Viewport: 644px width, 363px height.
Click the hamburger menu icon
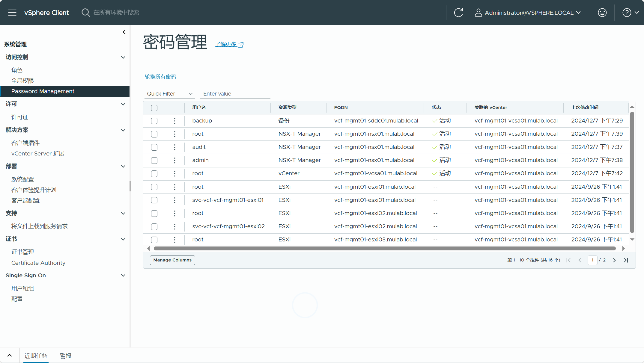[12, 12]
